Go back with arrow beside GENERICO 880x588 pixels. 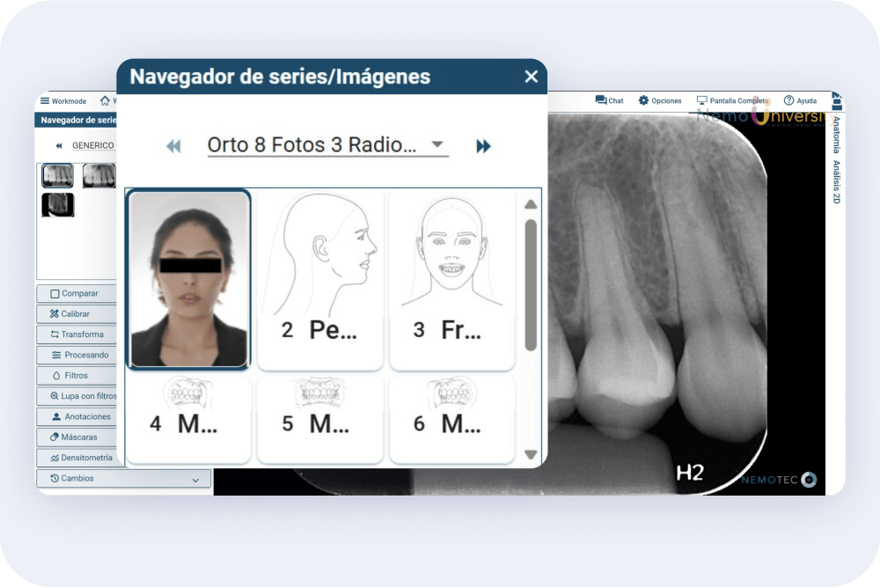point(58,145)
